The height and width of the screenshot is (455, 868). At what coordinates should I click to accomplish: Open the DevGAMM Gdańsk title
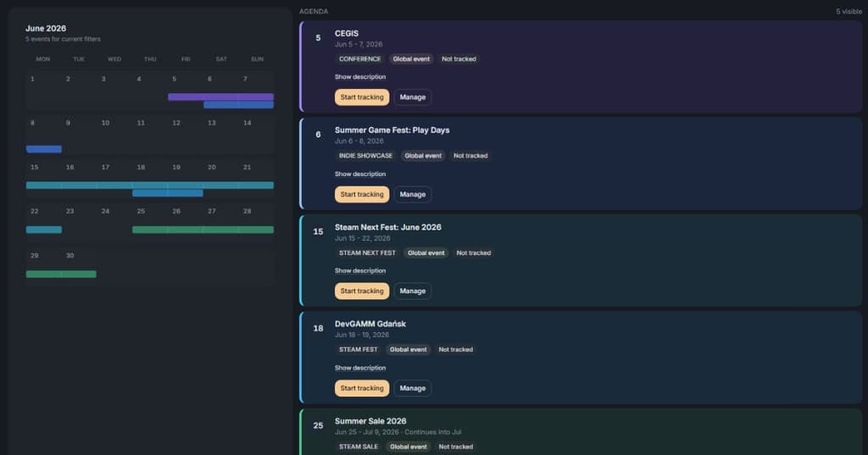(370, 324)
